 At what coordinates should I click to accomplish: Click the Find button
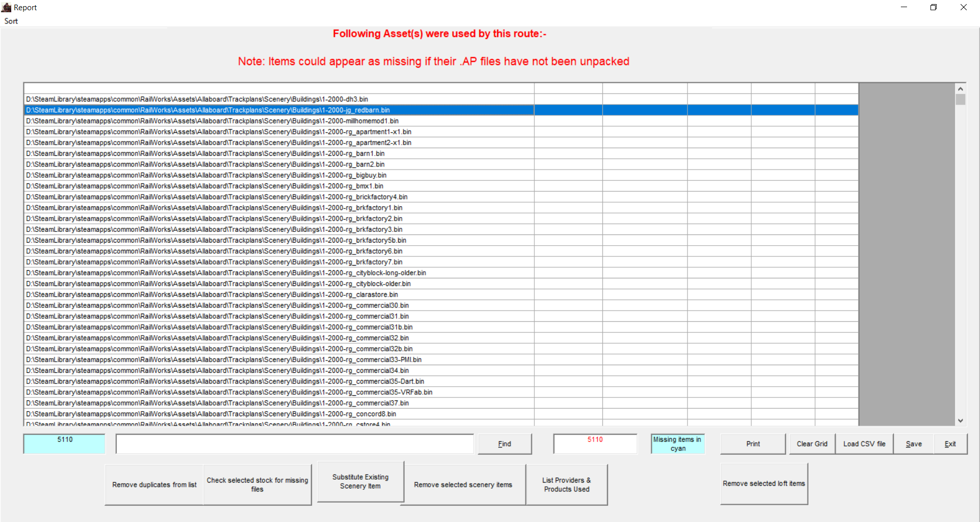pos(504,444)
